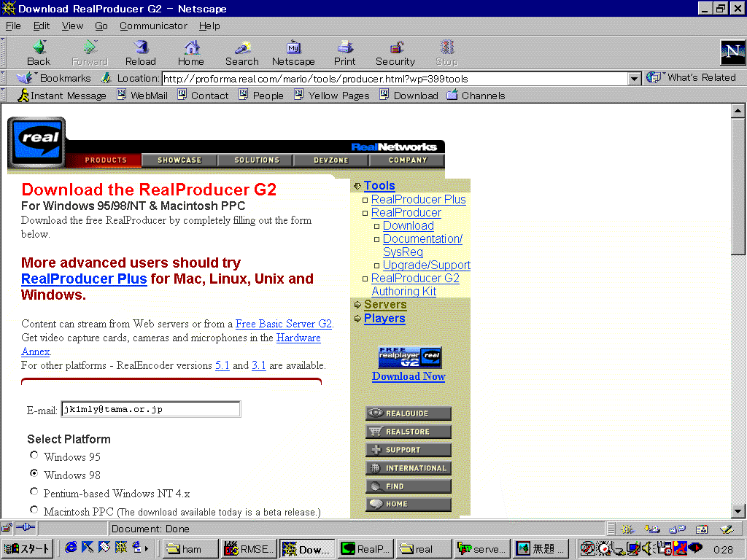Open the Edit menu
This screenshot has height=560, width=747.
pyautogui.click(x=42, y=26)
